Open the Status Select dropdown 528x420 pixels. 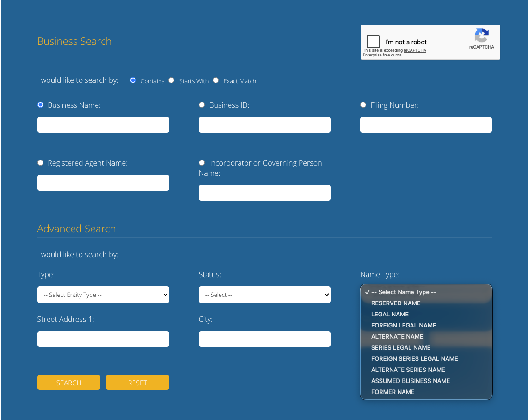click(264, 295)
